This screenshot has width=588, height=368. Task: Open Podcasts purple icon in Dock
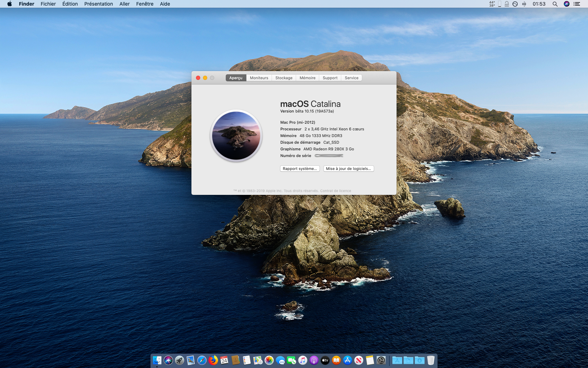pos(314,360)
